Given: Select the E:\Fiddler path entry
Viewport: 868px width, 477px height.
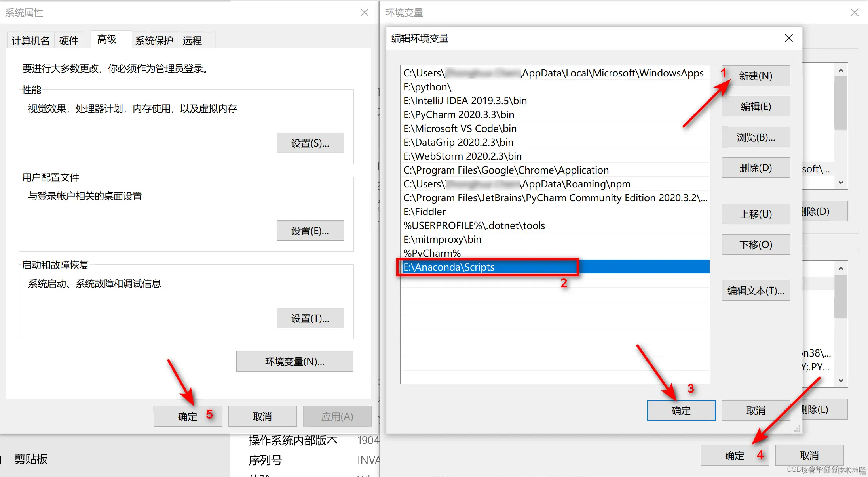Looking at the screenshot, I should coord(424,212).
